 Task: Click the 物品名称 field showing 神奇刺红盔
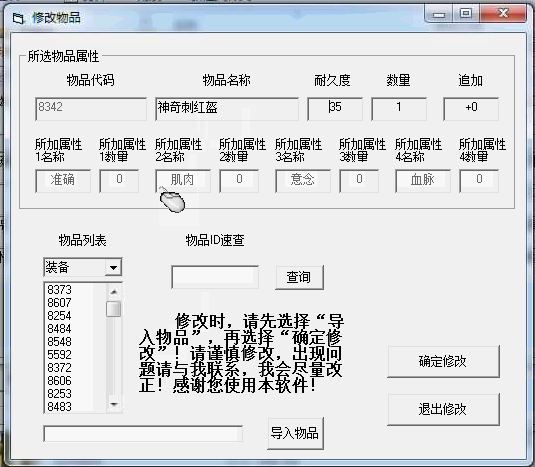pos(227,109)
